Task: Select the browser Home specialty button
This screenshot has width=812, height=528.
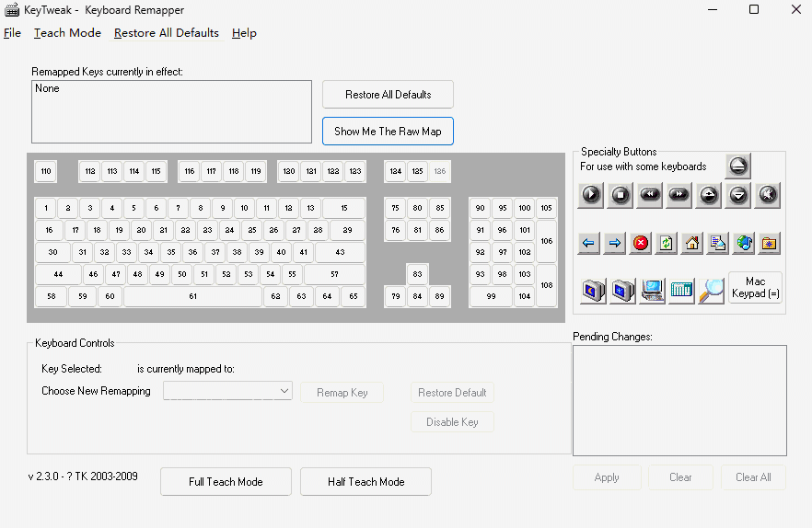Action: (x=692, y=243)
